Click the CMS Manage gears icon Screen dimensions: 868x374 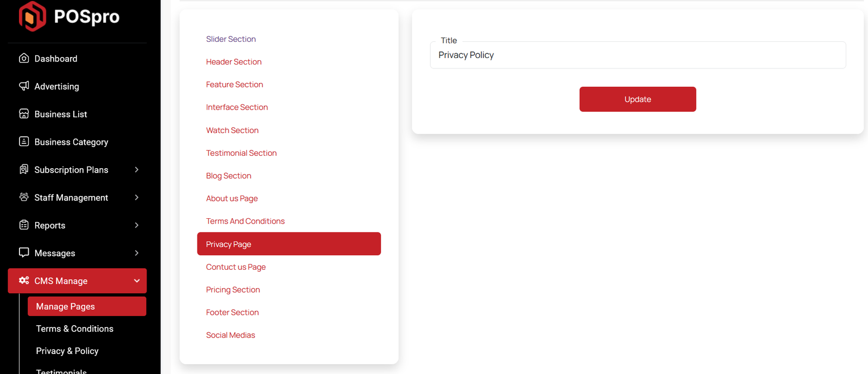[x=24, y=280]
